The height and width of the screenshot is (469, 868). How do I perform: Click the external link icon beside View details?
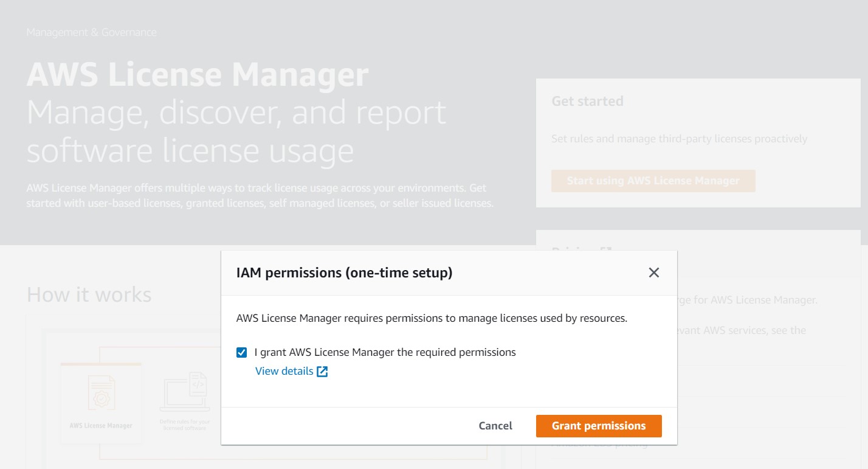point(322,372)
